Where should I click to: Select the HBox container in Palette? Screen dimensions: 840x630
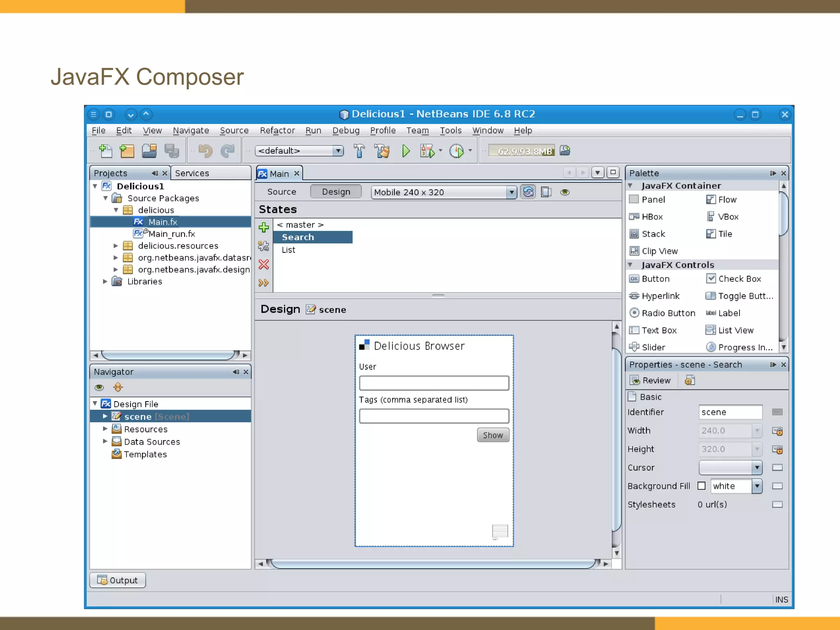646,217
